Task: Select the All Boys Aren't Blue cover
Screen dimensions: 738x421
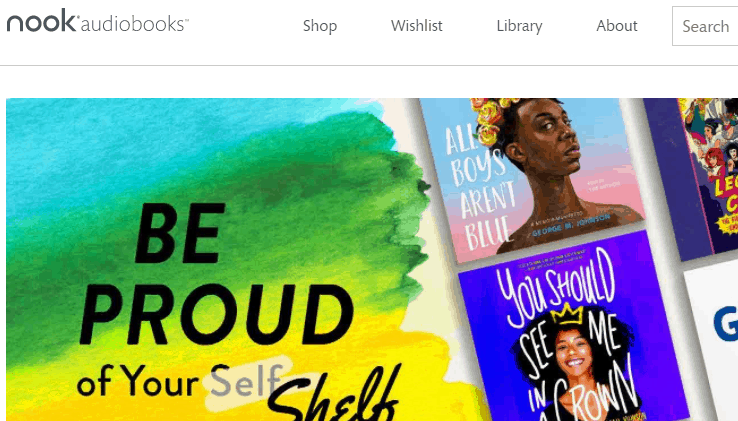Action: pyautogui.click(x=532, y=177)
